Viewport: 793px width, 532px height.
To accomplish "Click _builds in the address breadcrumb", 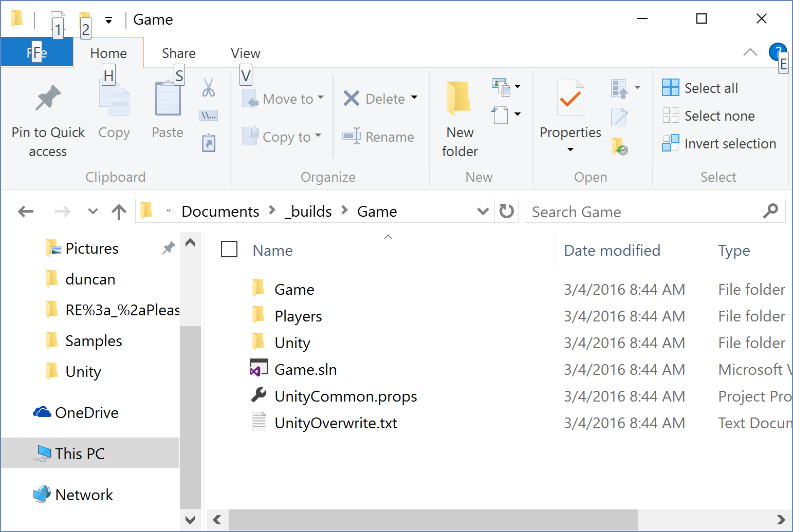I will pos(308,211).
